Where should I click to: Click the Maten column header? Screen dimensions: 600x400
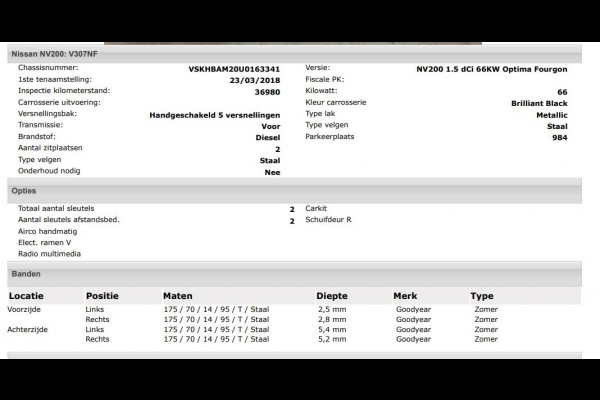[x=178, y=296]
